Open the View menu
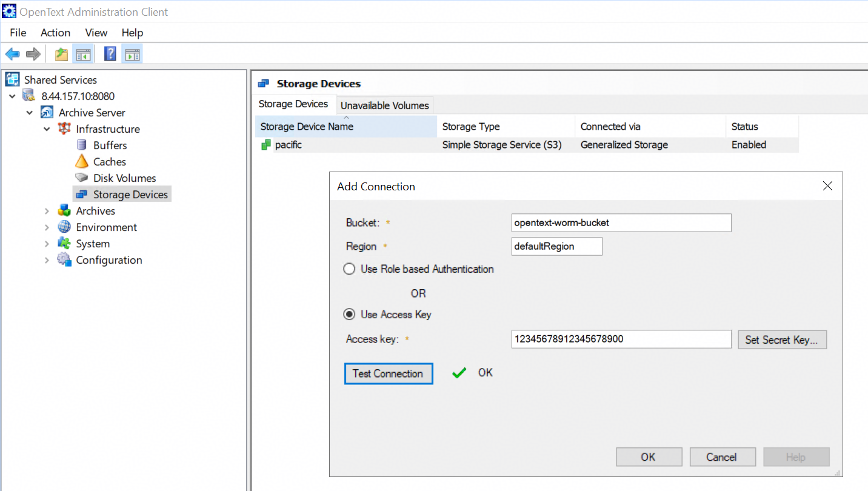The height and width of the screenshot is (491, 868). coord(96,33)
